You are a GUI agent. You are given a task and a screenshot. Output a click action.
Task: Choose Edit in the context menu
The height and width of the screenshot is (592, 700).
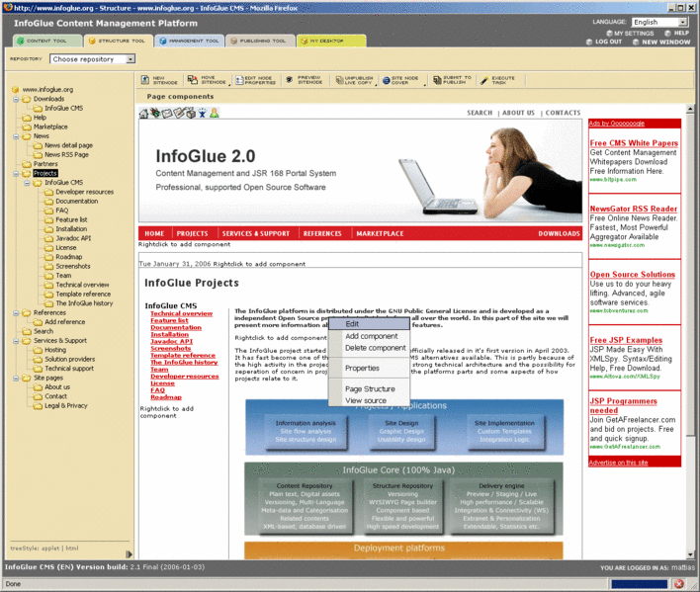[352, 324]
